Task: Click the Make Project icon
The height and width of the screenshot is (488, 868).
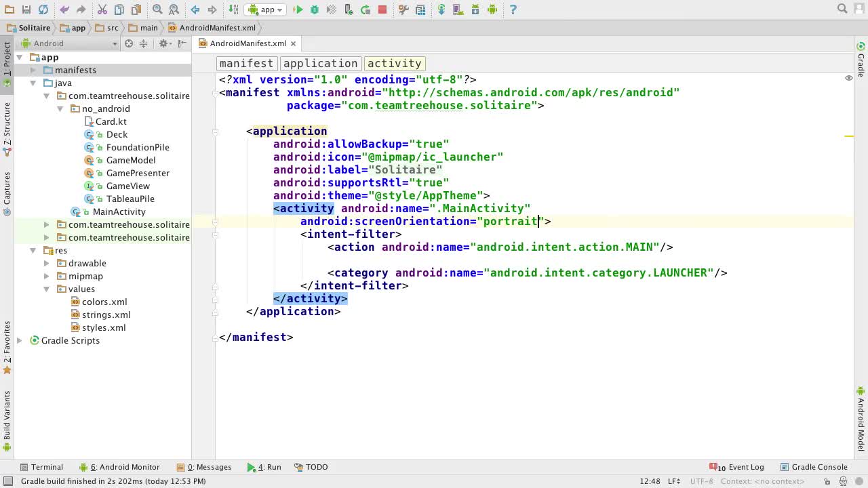Action: click(233, 9)
